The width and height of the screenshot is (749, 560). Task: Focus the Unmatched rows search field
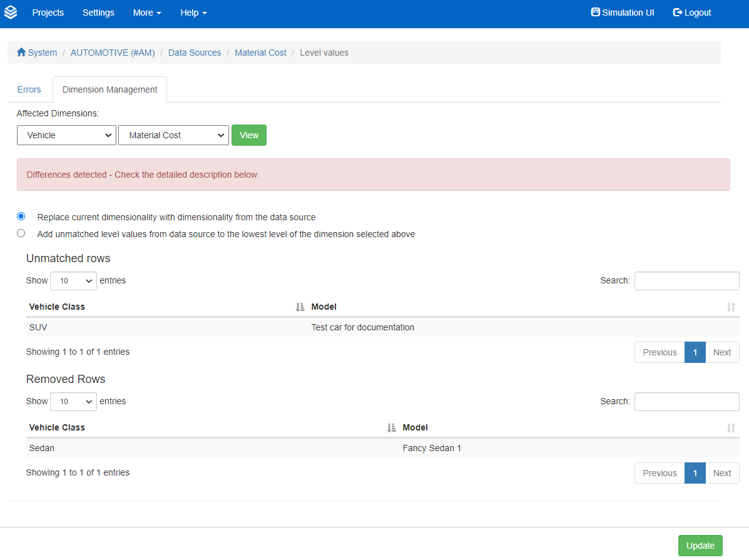(686, 281)
